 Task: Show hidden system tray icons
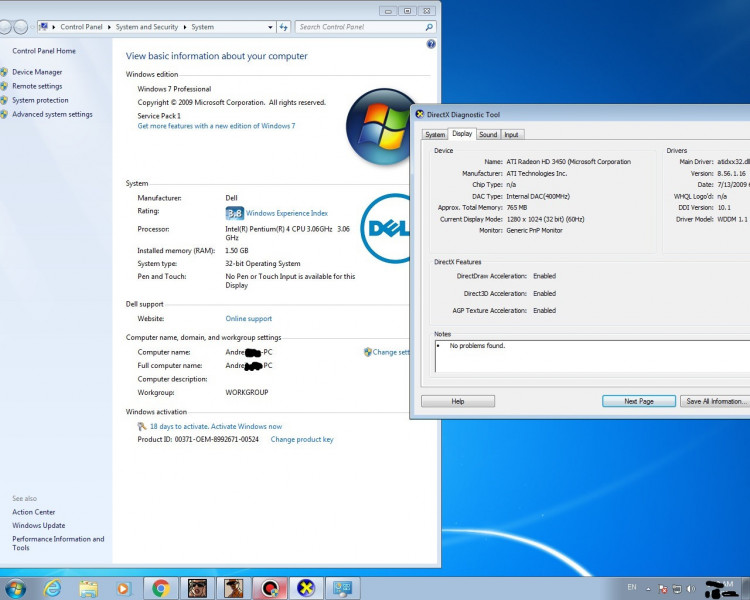pyautogui.click(x=649, y=588)
